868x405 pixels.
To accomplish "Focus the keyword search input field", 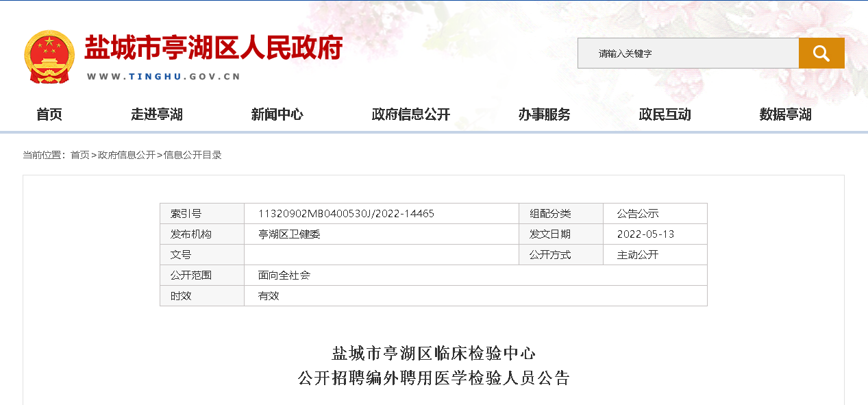I will (x=687, y=53).
